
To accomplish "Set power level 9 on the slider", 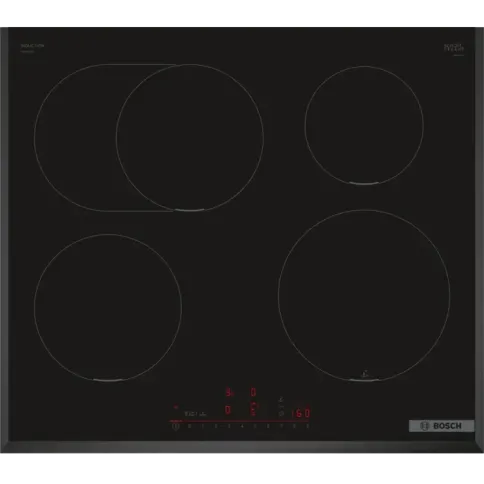I will (x=308, y=426).
